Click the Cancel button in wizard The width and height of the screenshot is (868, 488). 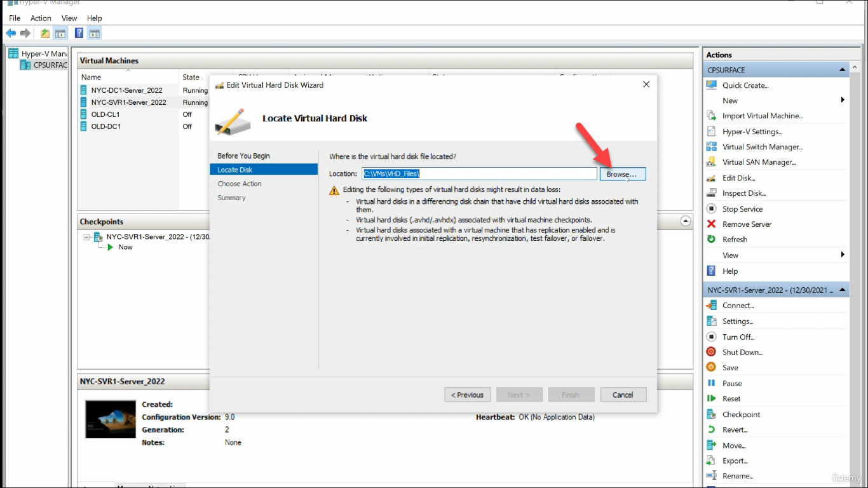(623, 395)
